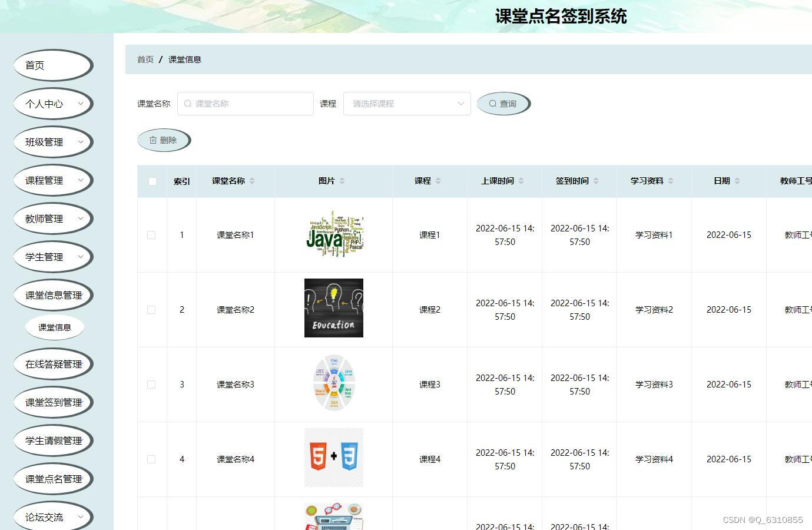812x530 pixels.
Task: Sort by 签到时间 column sort arrows
Action: (x=596, y=181)
